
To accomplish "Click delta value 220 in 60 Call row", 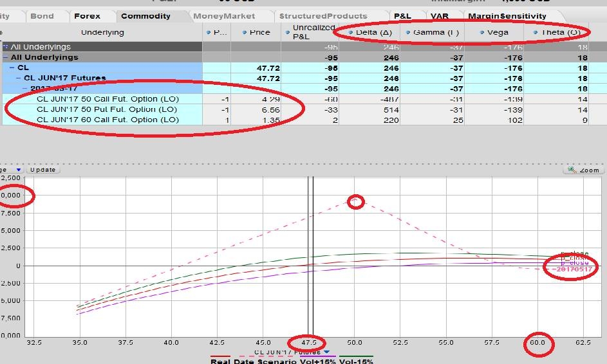I will (391, 120).
